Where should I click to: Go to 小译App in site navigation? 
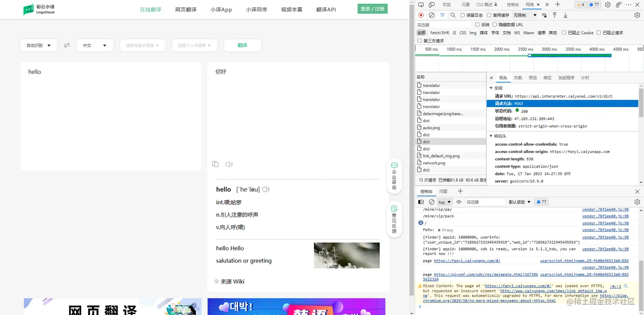click(221, 9)
